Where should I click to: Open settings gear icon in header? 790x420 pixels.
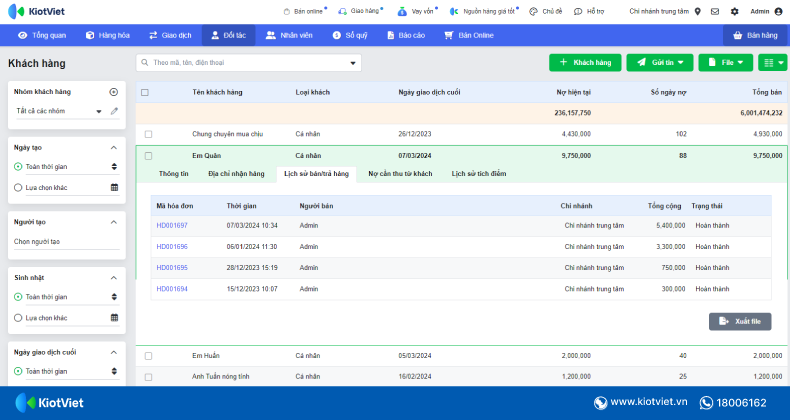point(735,11)
